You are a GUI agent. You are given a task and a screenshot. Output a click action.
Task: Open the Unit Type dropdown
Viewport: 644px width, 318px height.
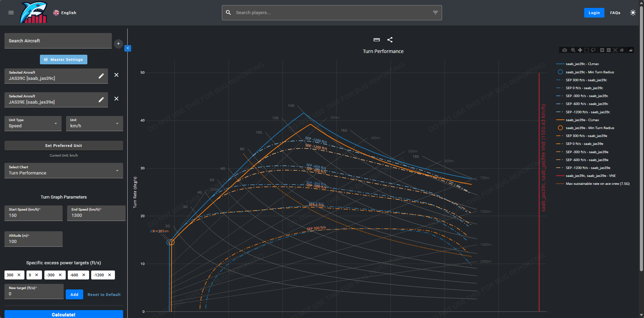[x=33, y=124]
